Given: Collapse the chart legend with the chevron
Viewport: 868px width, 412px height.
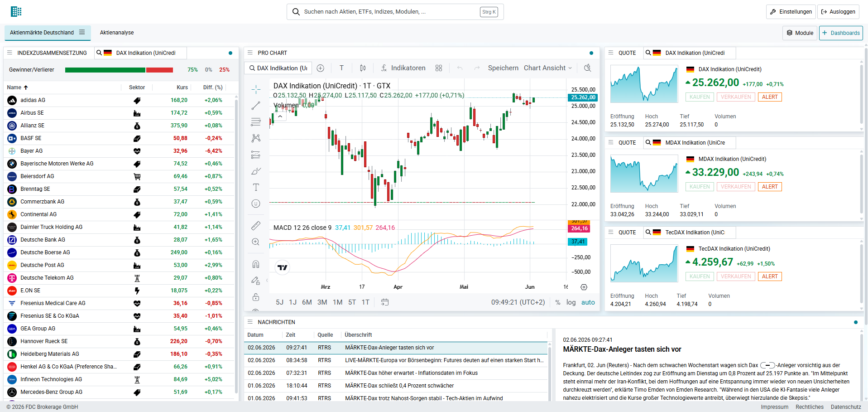Looking at the screenshot, I should pos(280,116).
